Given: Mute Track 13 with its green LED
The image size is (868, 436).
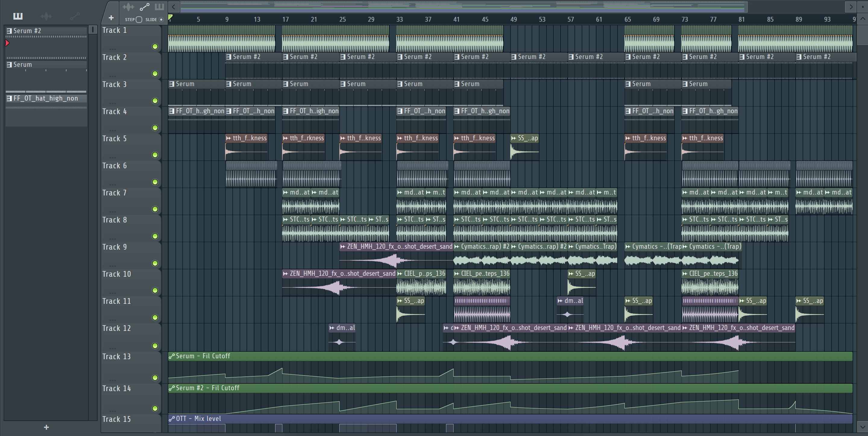Looking at the screenshot, I should pyautogui.click(x=155, y=378).
